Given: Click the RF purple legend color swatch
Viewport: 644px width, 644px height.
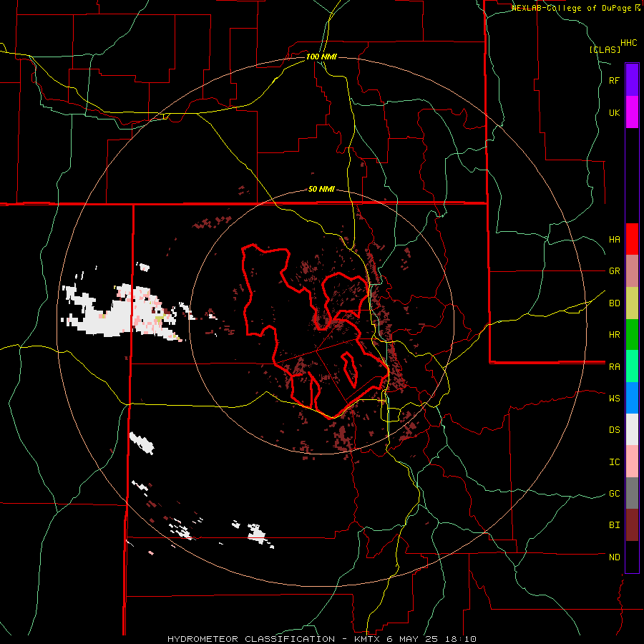Looking at the screenshot, I should coord(632,80).
